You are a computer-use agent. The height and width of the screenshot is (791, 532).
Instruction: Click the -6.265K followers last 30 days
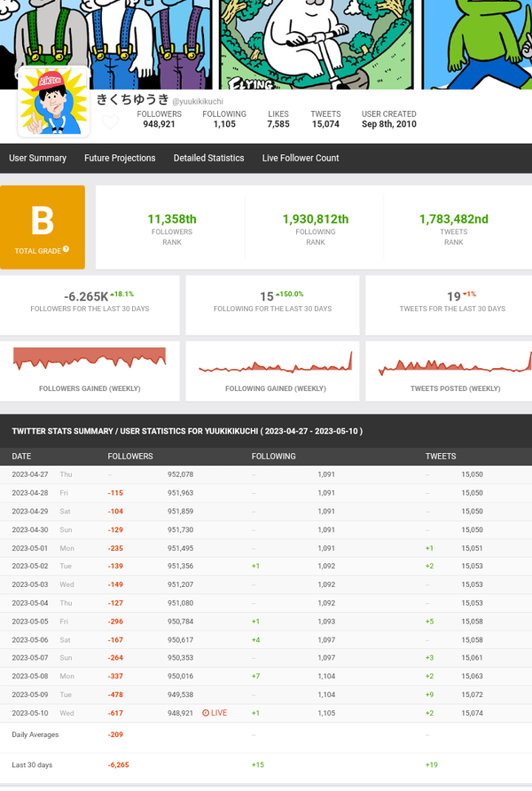86,296
